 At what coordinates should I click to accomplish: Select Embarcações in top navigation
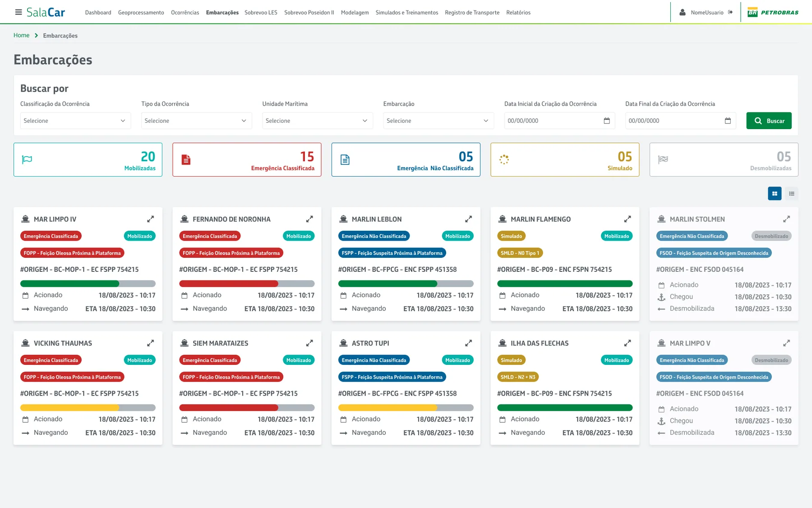click(x=222, y=13)
